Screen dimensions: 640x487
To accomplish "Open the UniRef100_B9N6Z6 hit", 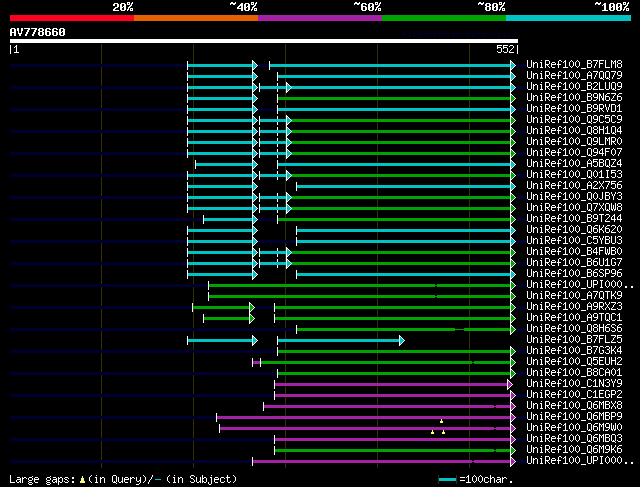I will point(574,97).
